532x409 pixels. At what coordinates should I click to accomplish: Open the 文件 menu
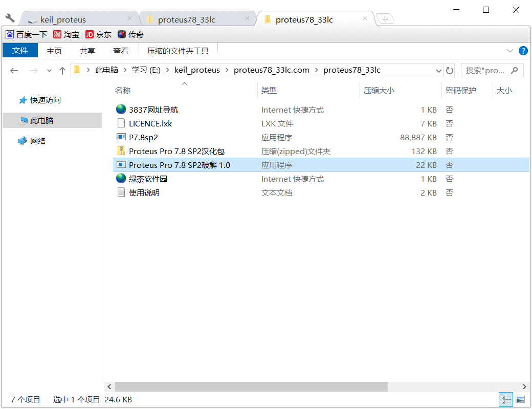click(20, 51)
